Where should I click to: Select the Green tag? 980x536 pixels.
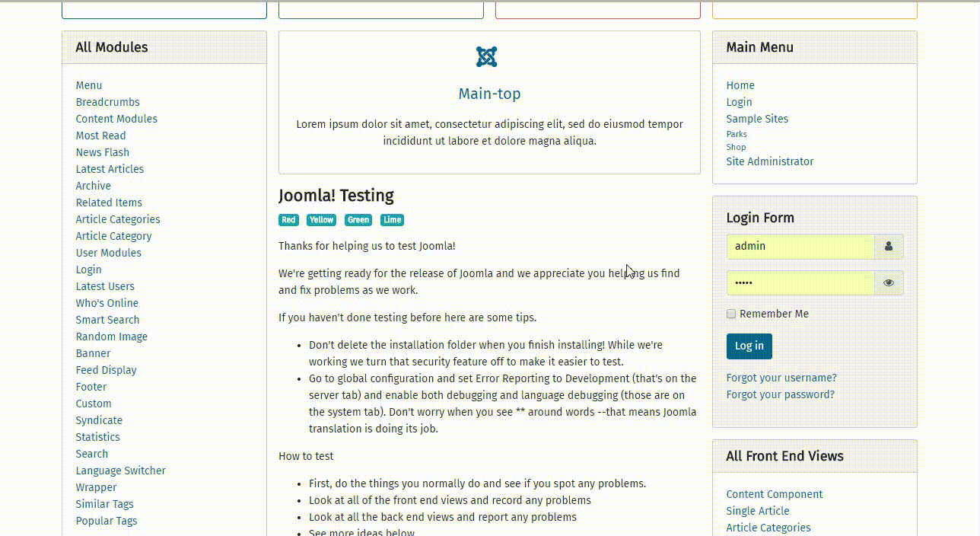358,220
